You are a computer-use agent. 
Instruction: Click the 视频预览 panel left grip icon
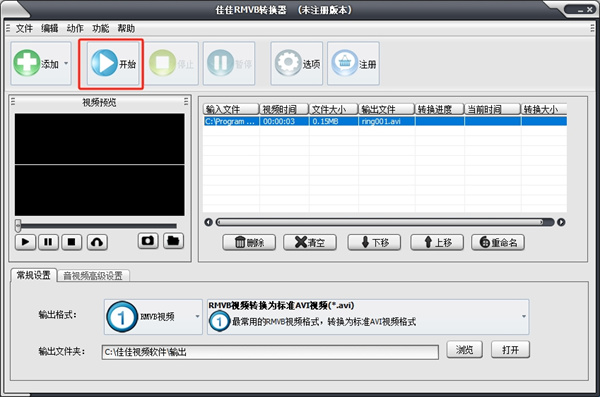point(13,101)
